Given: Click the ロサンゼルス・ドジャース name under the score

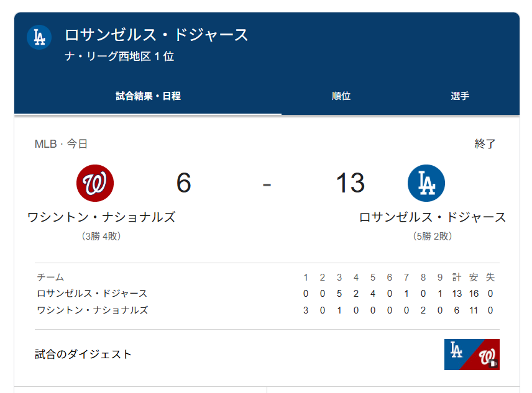Looking at the screenshot, I should click(x=433, y=217).
